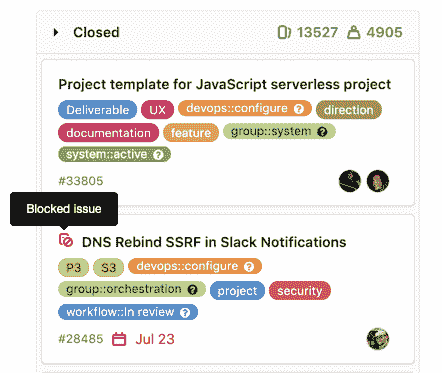Screen dimensions: 442x373
Task: Click the issues count icon beside 13527
Action: point(284,32)
